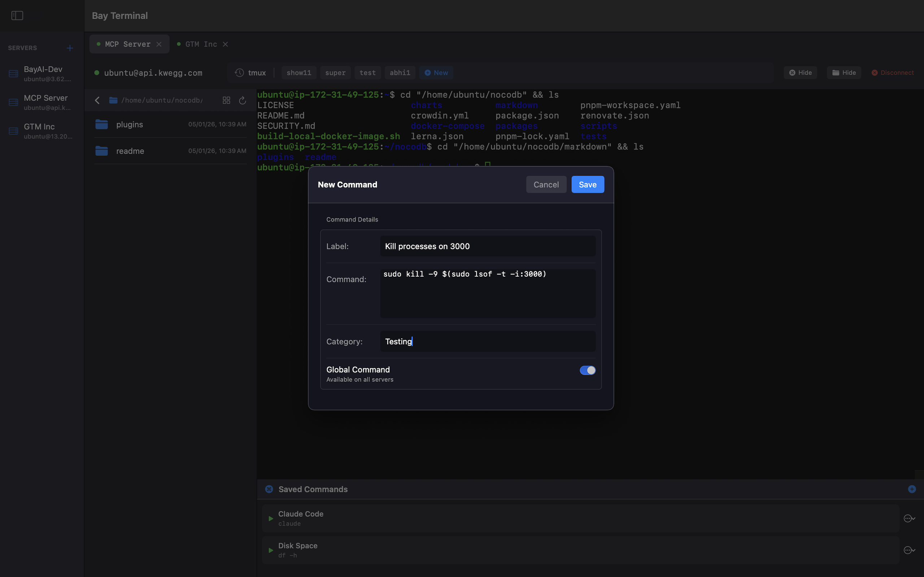The width and height of the screenshot is (924, 577).
Task: Edit the Category input field
Action: [x=487, y=341]
